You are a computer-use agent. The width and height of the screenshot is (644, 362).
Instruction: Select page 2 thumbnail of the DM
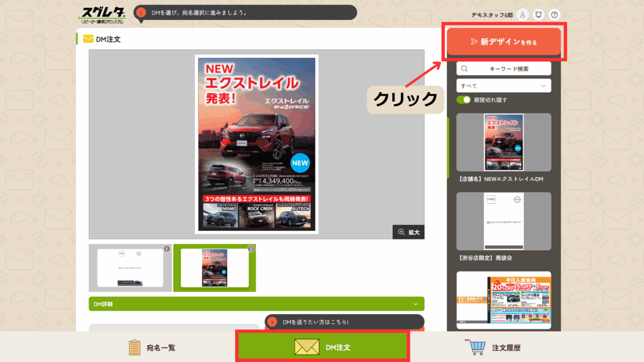tap(215, 268)
